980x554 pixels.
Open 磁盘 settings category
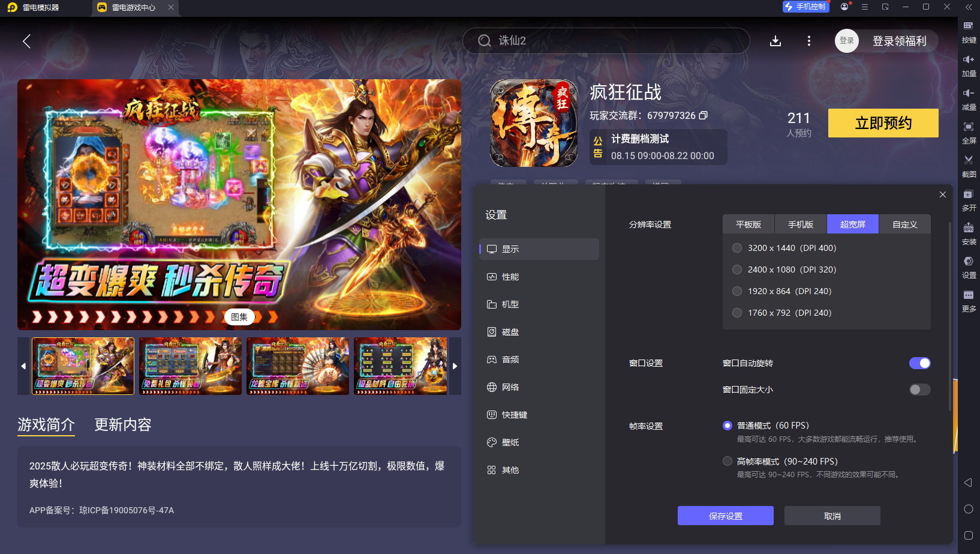539,332
